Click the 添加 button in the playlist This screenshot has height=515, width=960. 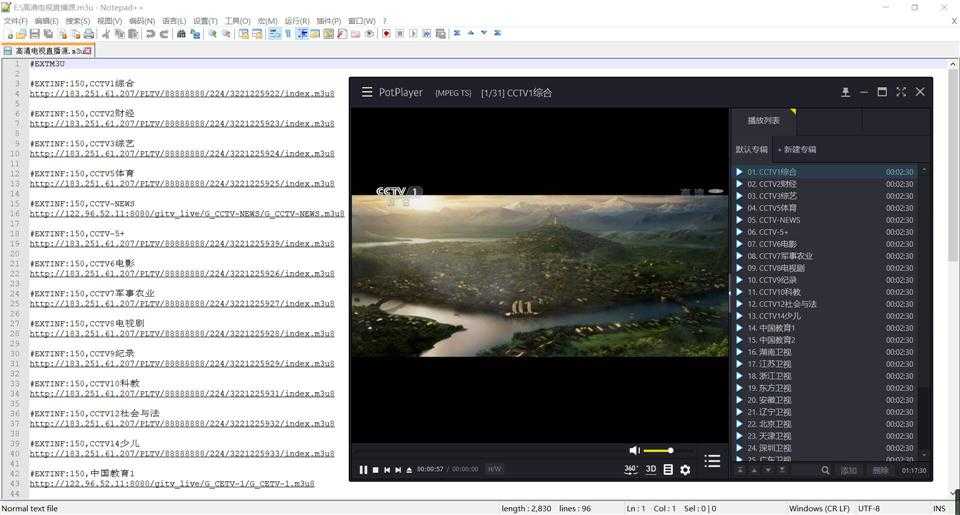(849, 470)
